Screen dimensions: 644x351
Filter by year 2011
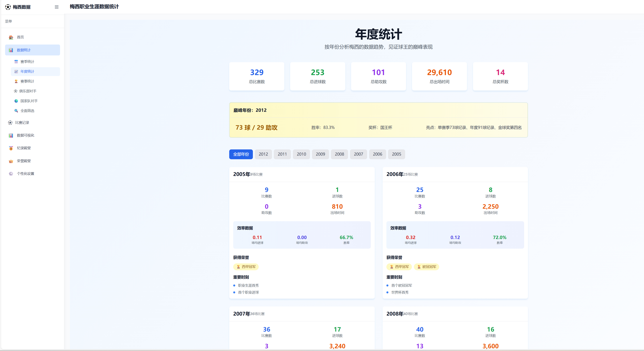coord(282,154)
